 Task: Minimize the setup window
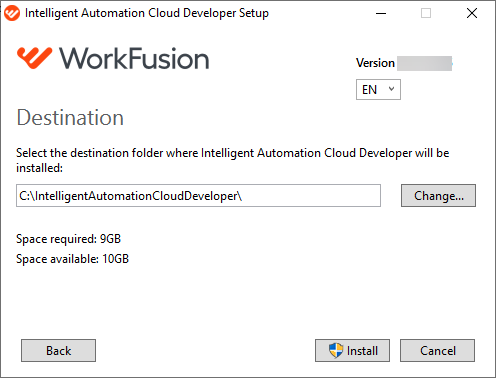[381, 13]
